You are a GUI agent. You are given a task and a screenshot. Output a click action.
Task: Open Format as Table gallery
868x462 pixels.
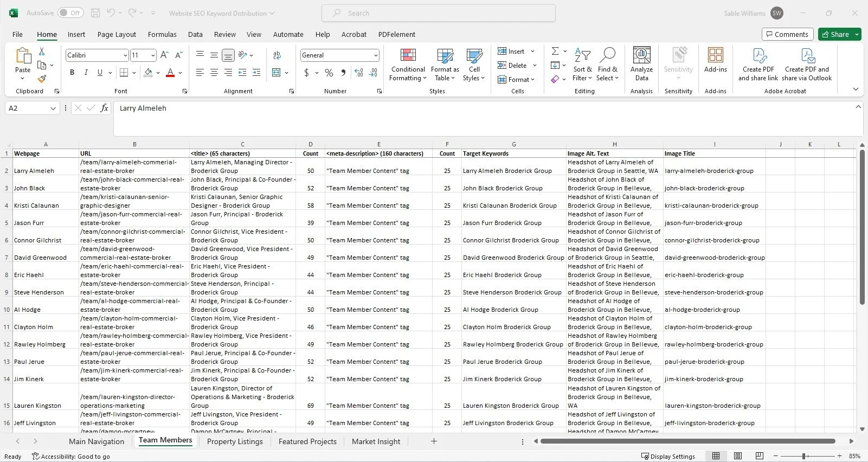point(445,65)
